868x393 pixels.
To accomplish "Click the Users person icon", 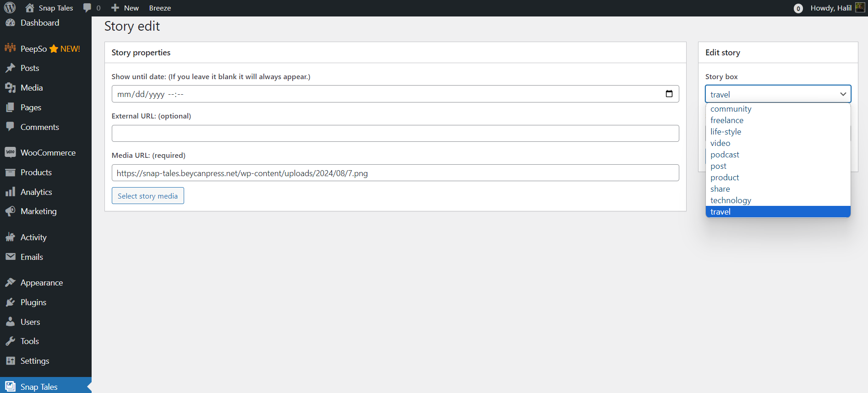I will pyautogui.click(x=10, y=322).
